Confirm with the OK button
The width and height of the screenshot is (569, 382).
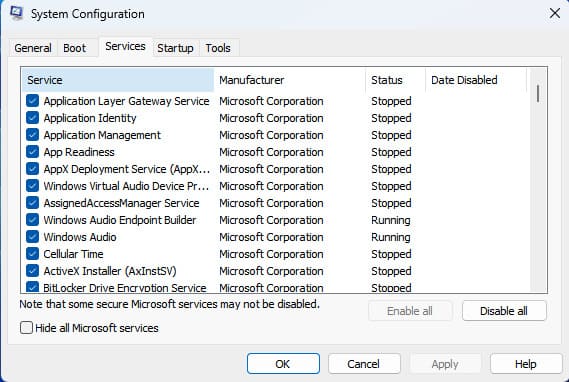tap(283, 363)
